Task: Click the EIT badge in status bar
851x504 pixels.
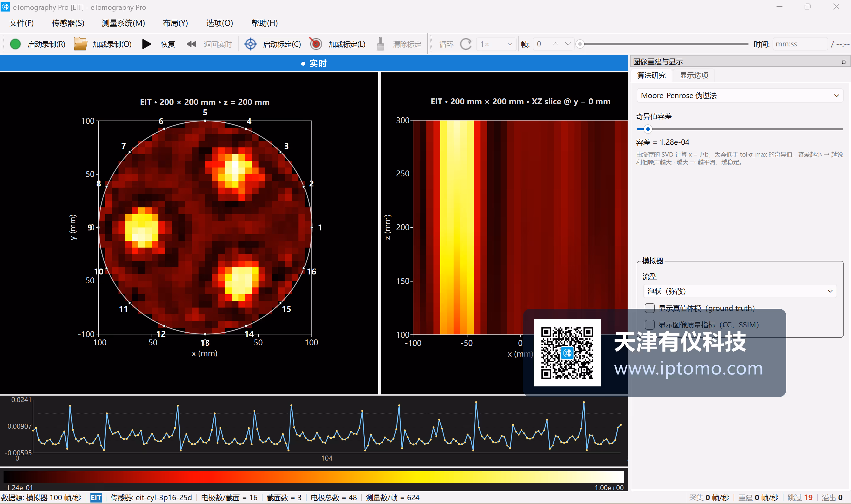Action: 96,498
